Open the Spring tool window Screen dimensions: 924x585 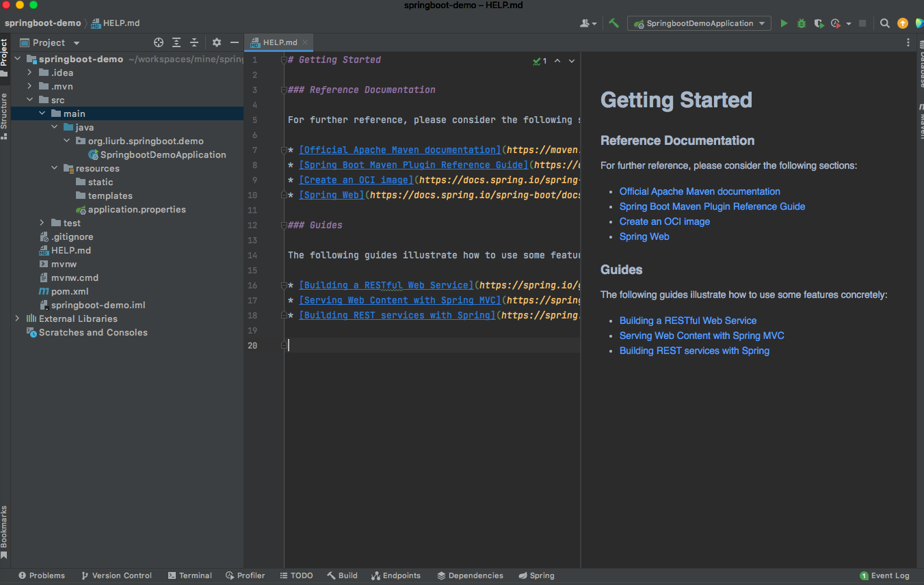pyautogui.click(x=536, y=575)
